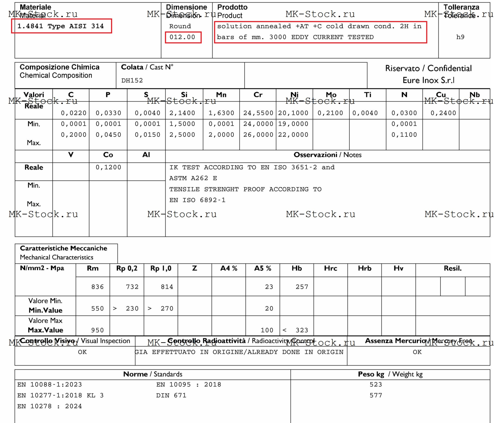The width and height of the screenshot is (504, 423).
Task: Select the dimension value 012.00
Action: click(x=182, y=37)
